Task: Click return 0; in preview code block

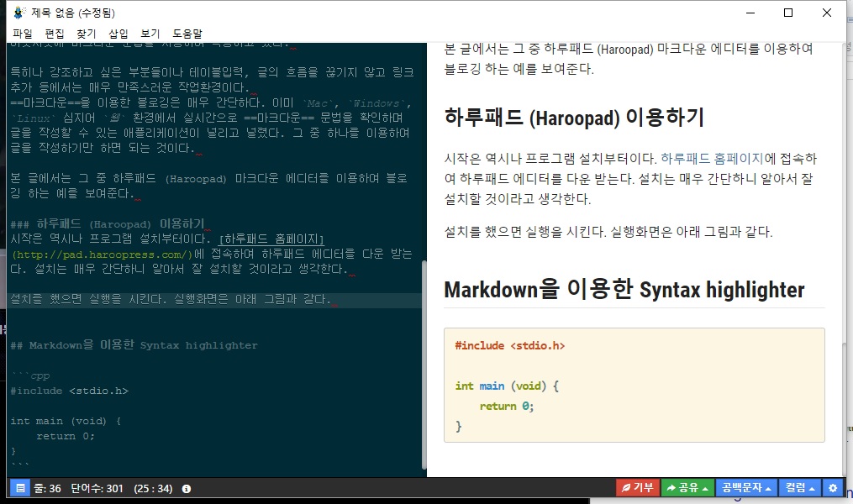Action: click(507, 406)
